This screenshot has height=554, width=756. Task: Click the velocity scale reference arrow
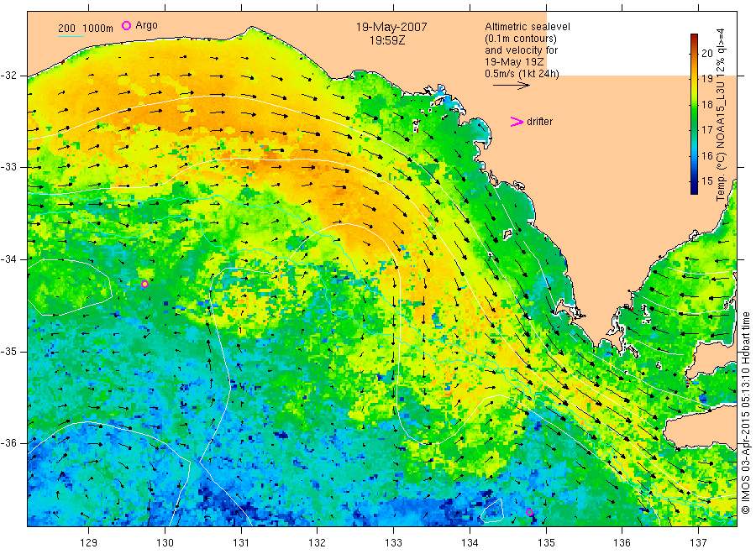[511, 86]
